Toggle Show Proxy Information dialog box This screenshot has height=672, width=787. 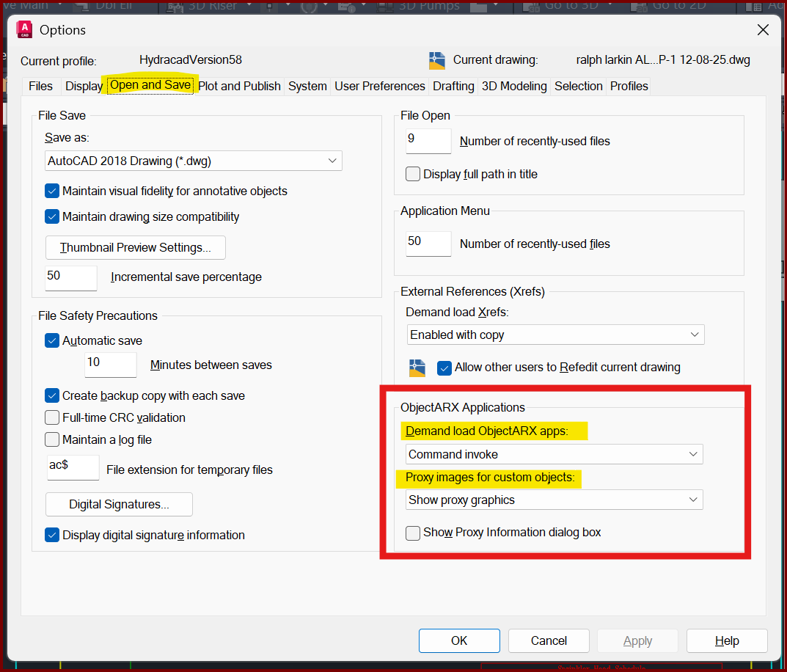click(413, 533)
